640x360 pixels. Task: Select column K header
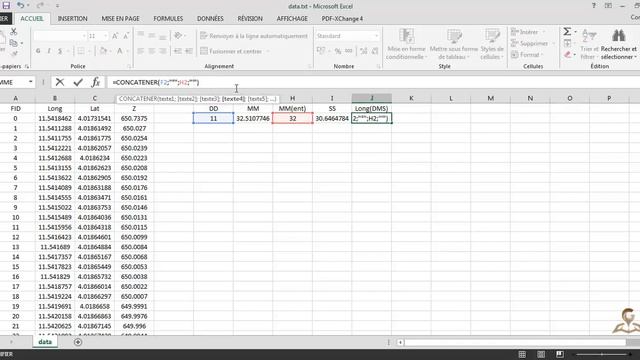411,98
